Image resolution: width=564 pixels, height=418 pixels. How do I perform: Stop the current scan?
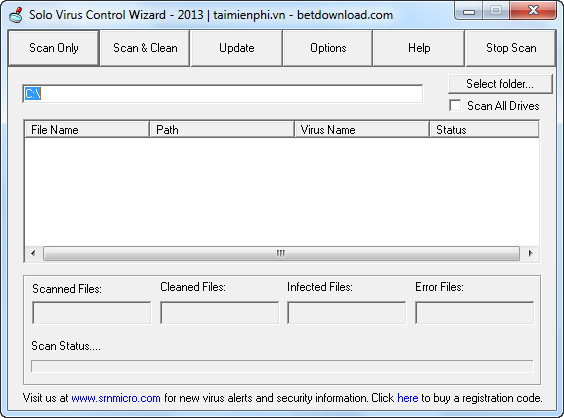[511, 48]
